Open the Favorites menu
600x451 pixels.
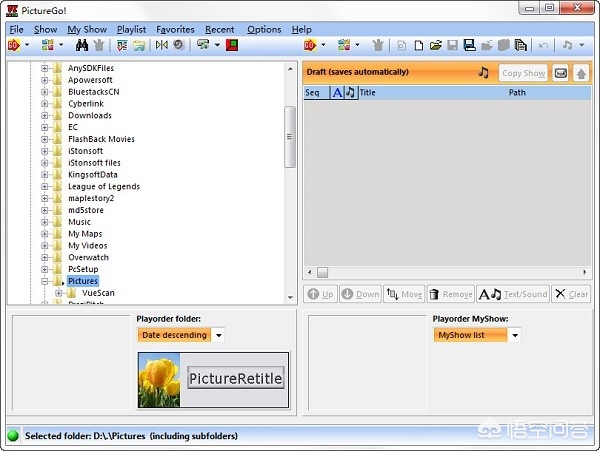(x=175, y=29)
